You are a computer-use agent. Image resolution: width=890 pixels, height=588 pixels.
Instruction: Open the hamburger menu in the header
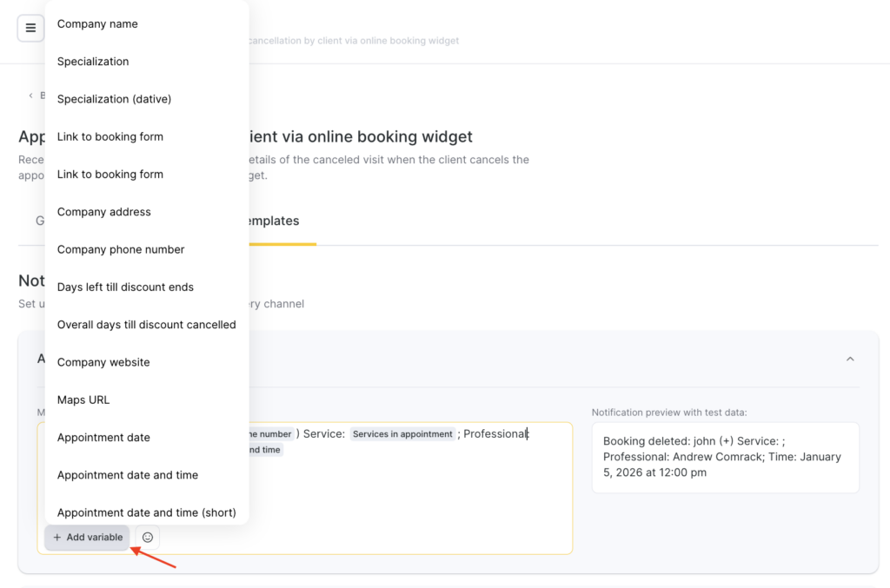click(30, 28)
